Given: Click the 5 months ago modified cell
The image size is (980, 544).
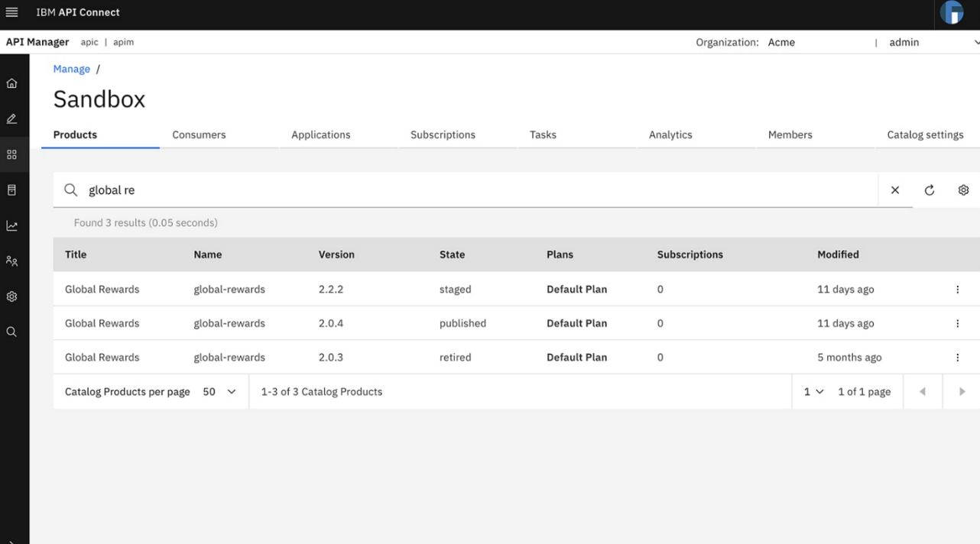Looking at the screenshot, I should 849,357.
